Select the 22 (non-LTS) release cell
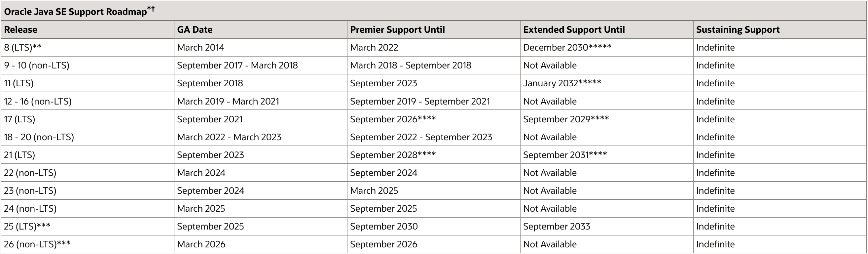This screenshot has width=868, height=254. (30, 173)
